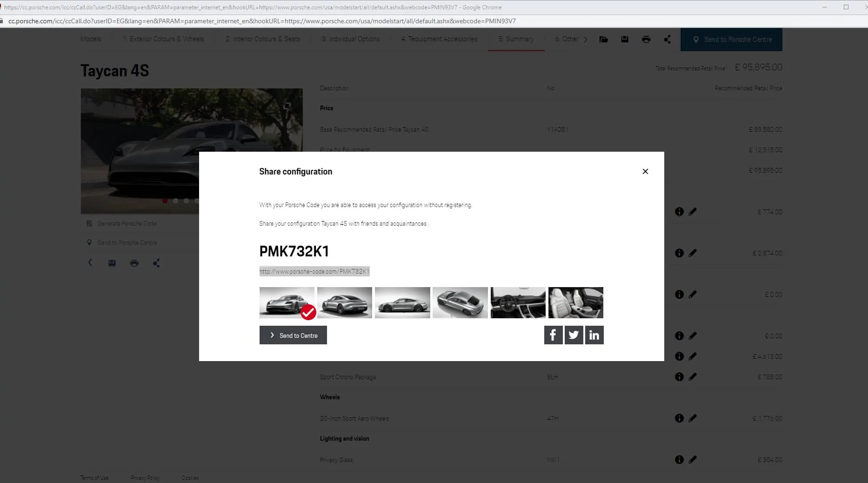The width and height of the screenshot is (868, 483).
Task: Open Interior Colours & Seats tab
Action: [263, 39]
